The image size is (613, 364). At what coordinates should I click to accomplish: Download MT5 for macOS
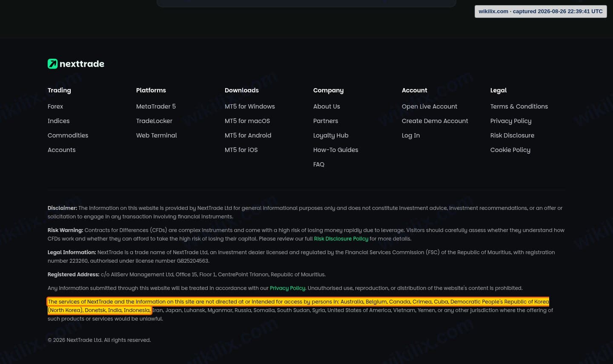[247, 121]
